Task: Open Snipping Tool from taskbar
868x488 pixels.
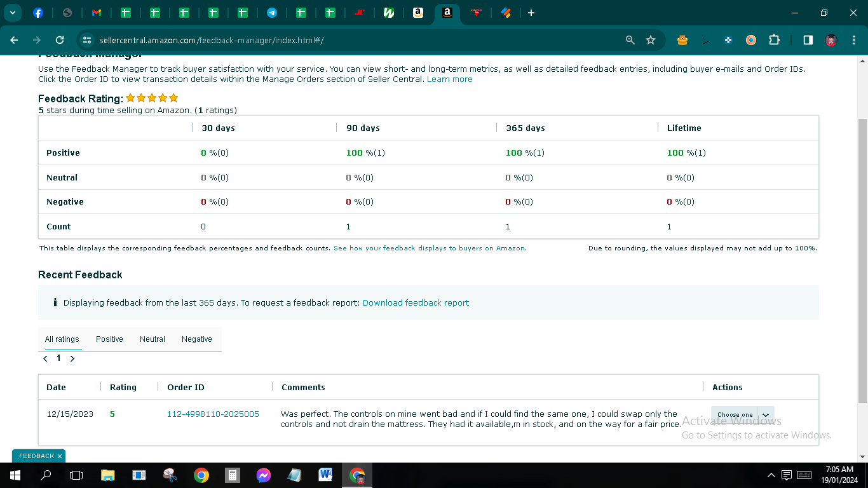Action: pos(170,475)
